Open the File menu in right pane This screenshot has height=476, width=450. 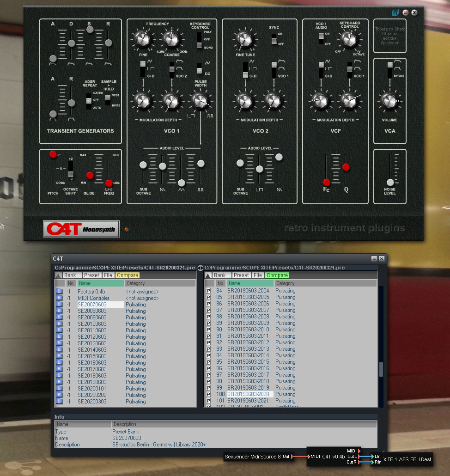tap(258, 275)
